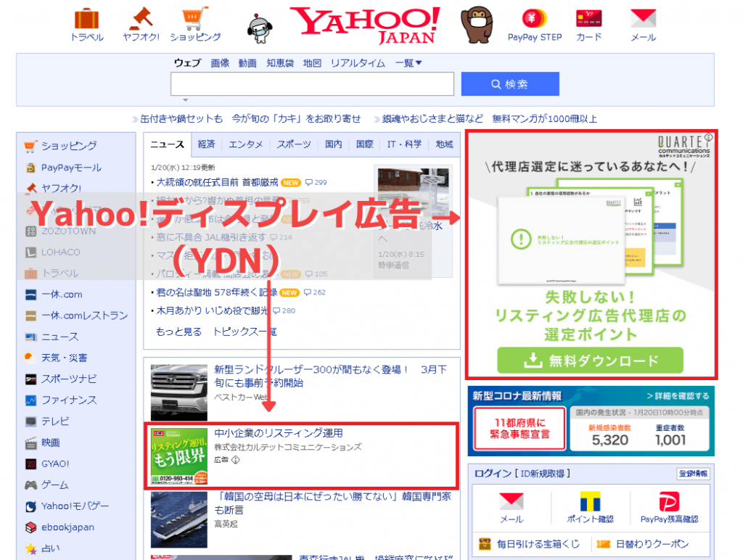This screenshot has width=743, height=560.
Task: Open the 詳細を確認する corona link
Action: click(678, 395)
